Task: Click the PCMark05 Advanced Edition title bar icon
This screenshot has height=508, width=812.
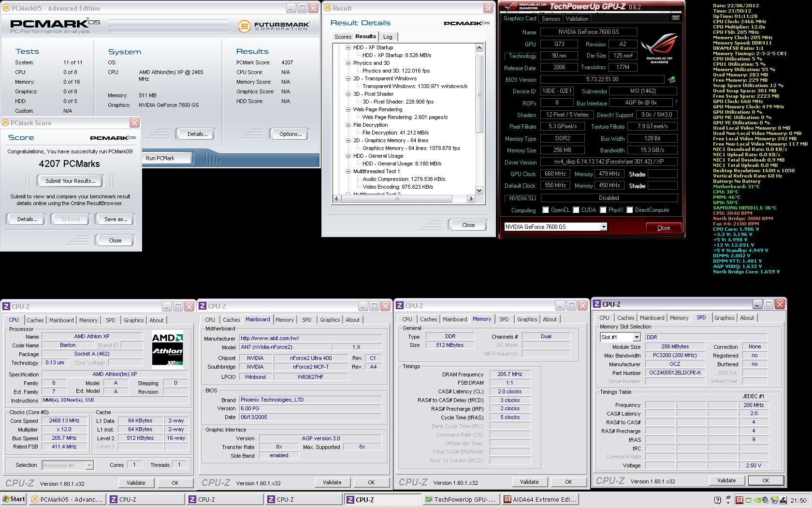Action: coord(5,8)
